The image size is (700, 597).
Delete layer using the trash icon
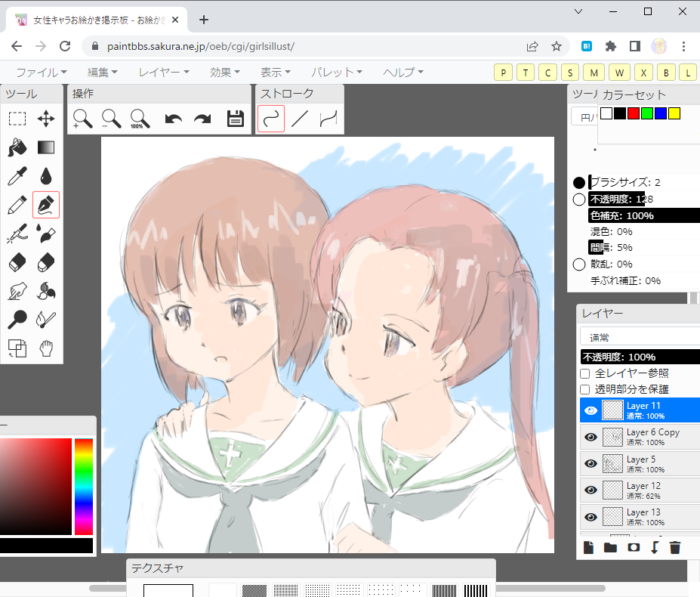(675, 547)
